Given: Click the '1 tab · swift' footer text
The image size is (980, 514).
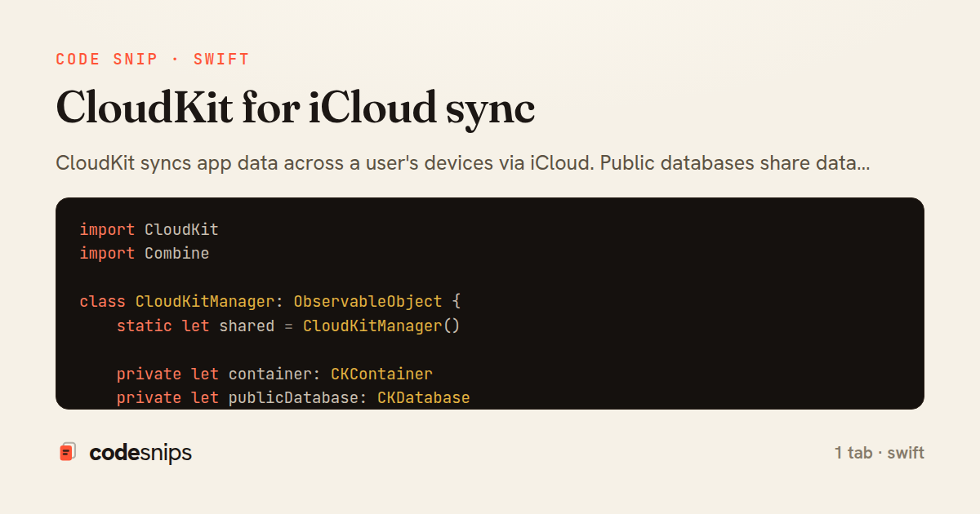Looking at the screenshot, I should 879,453.
